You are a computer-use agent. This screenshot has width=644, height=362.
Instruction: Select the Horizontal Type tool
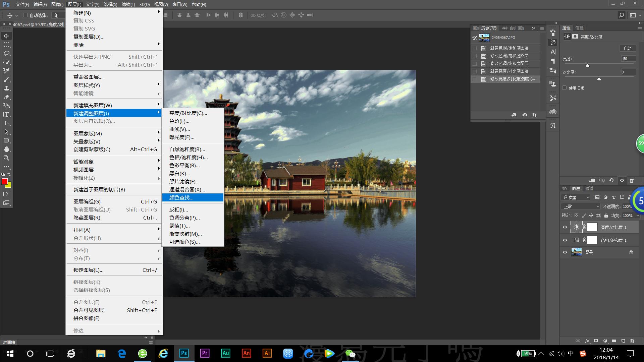(6, 114)
